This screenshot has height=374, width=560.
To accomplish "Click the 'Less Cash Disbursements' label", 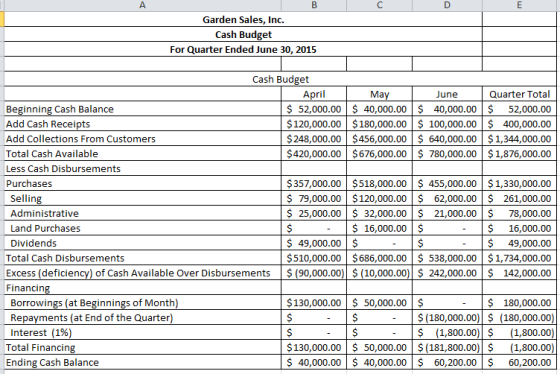I will [x=63, y=169].
